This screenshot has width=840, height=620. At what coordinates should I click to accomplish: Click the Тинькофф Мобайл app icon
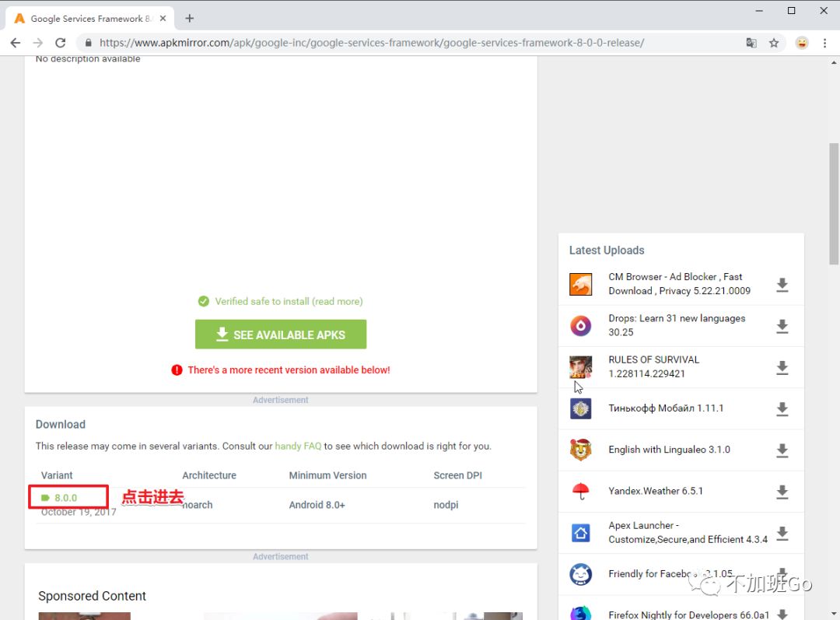[580, 408]
